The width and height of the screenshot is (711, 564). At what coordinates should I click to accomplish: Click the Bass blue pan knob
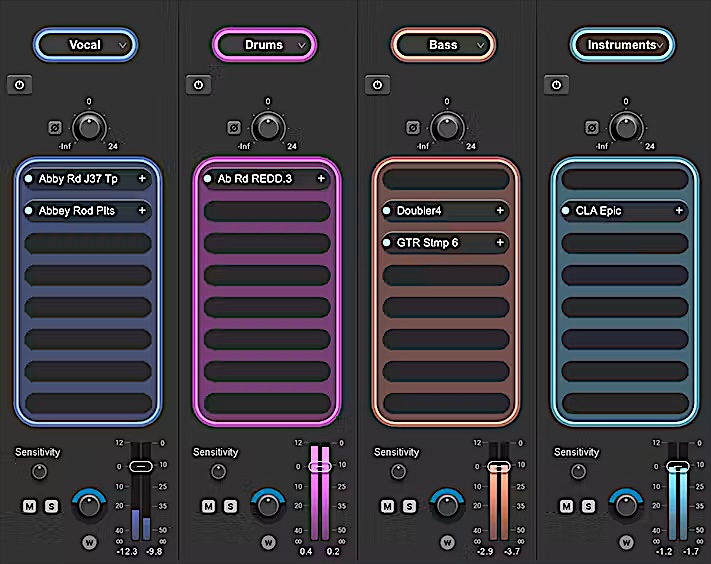tap(447, 505)
